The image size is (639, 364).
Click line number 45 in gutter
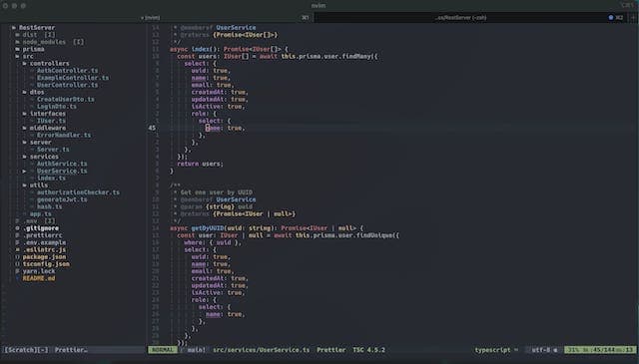point(152,129)
